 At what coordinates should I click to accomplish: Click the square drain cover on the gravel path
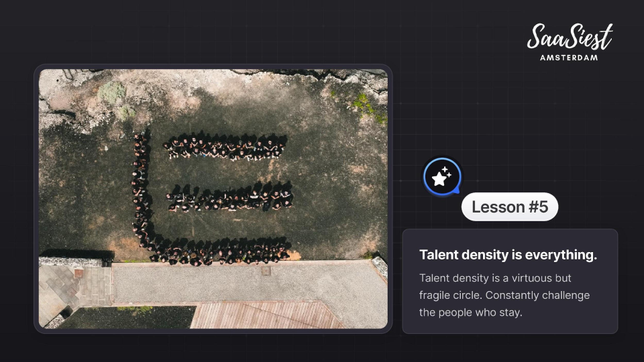pyautogui.click(x=266, y=270)
